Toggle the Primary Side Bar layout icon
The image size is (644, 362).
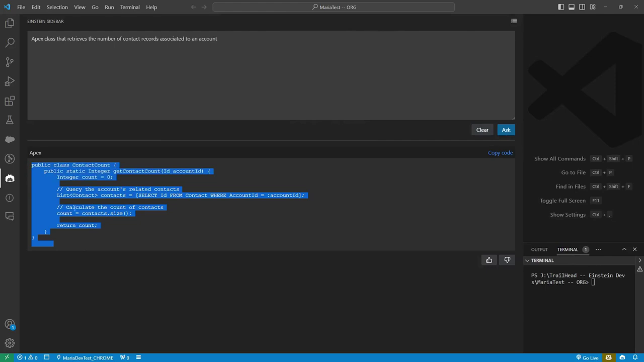561,7
